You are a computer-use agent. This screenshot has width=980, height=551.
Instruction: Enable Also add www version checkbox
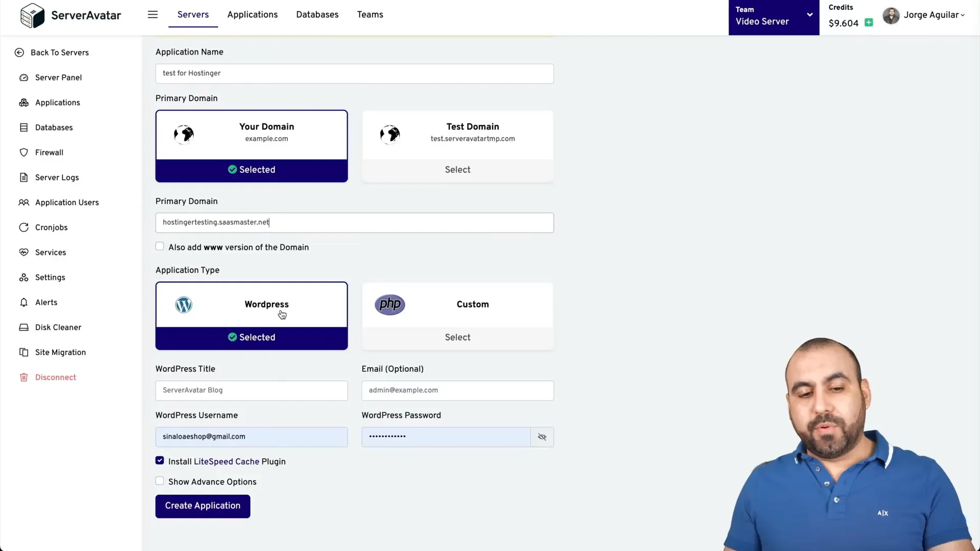click(x=160, y=246)
